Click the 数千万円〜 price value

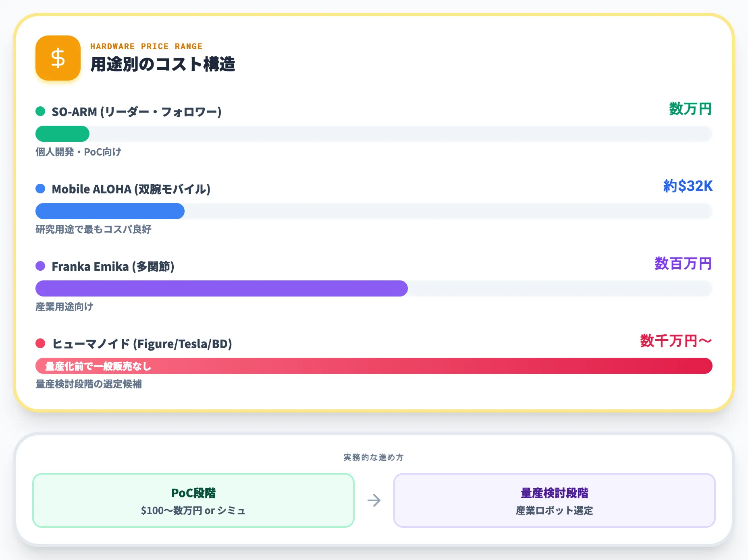tap(676, 341)
